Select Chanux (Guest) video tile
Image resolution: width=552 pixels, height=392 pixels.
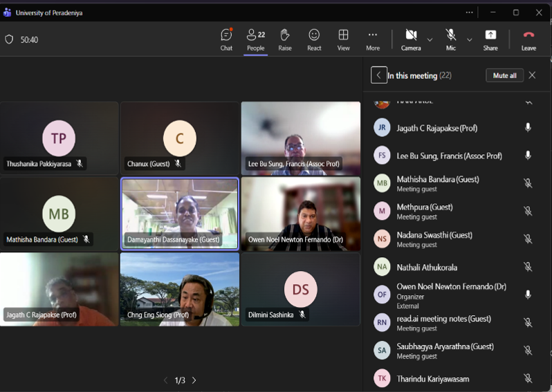pos(180,138)
